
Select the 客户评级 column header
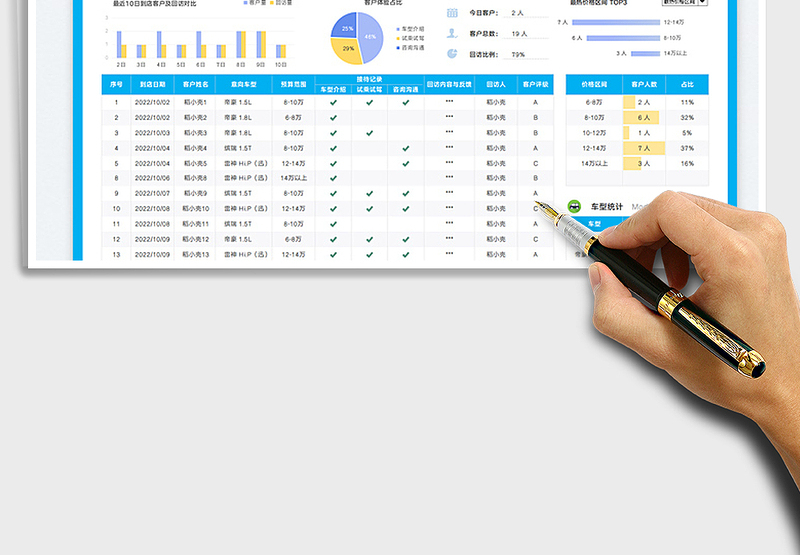pos(535,85)
